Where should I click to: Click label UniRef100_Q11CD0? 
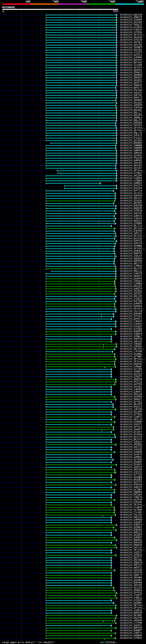tap(131, 588)
